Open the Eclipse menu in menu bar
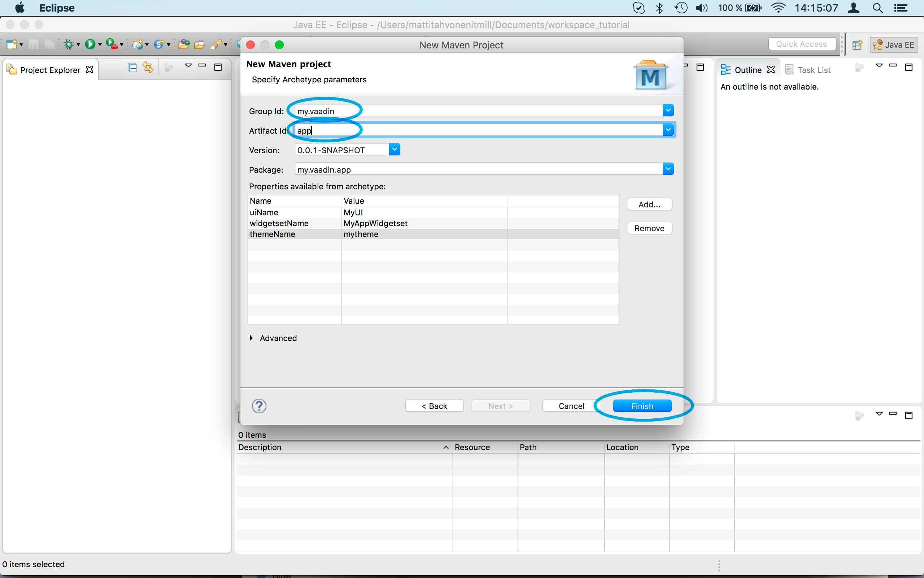The image size is (924, 578). click(57, 8)
